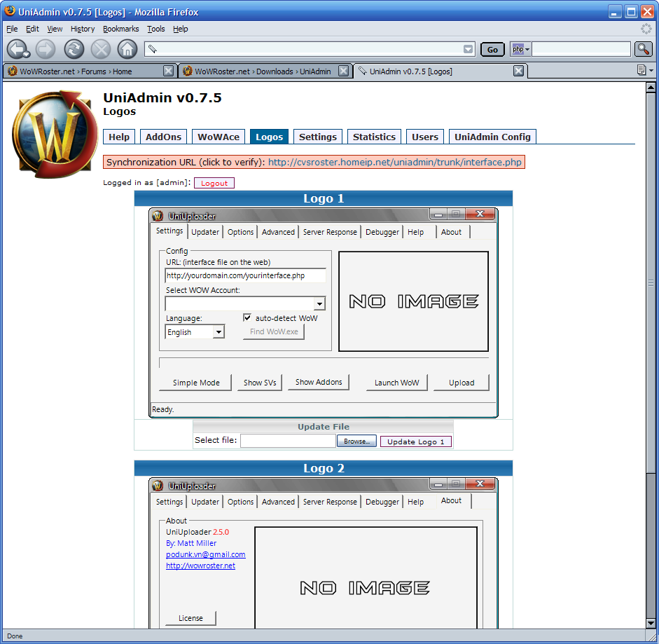The width and height of the screenshot is (659, 644).
Task: Click the browser search text field
Action: pyautogui.click(x=581, y=49)
